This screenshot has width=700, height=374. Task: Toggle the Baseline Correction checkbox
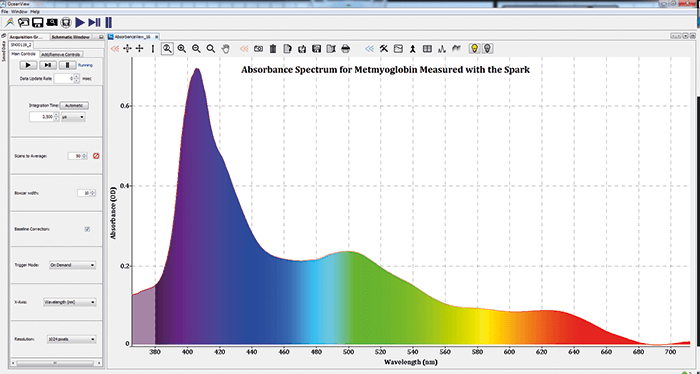[87, 229]
